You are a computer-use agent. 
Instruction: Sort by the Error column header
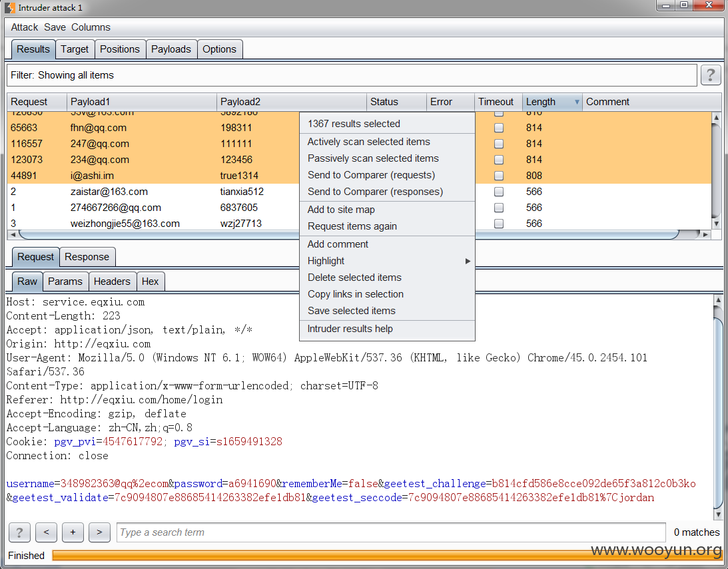coord(450,102)
